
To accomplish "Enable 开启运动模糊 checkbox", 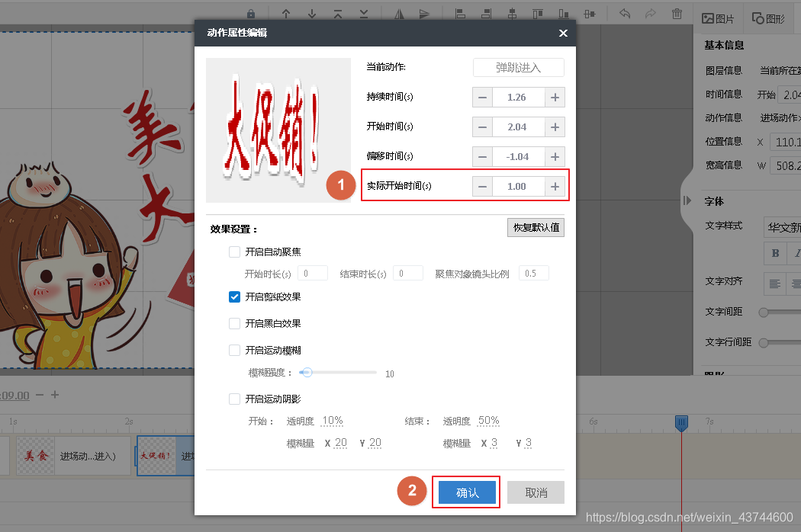I will (234, 350).
